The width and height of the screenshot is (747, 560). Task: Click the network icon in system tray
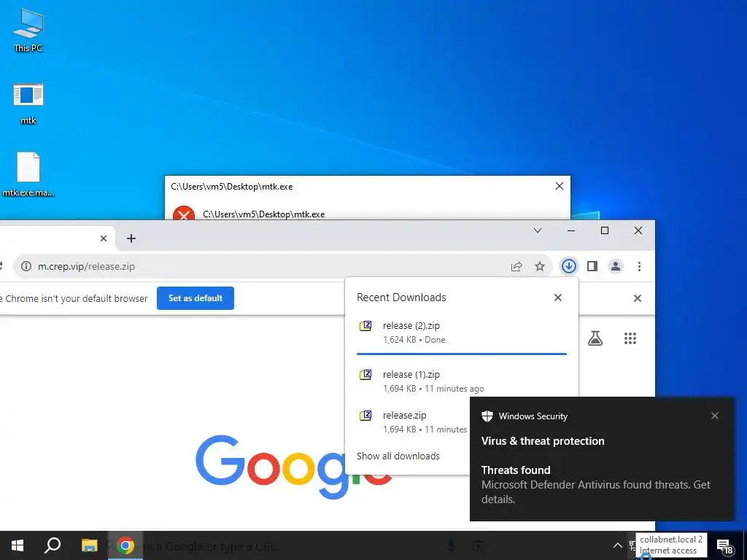pyautogui.click(x=632, y=545)
